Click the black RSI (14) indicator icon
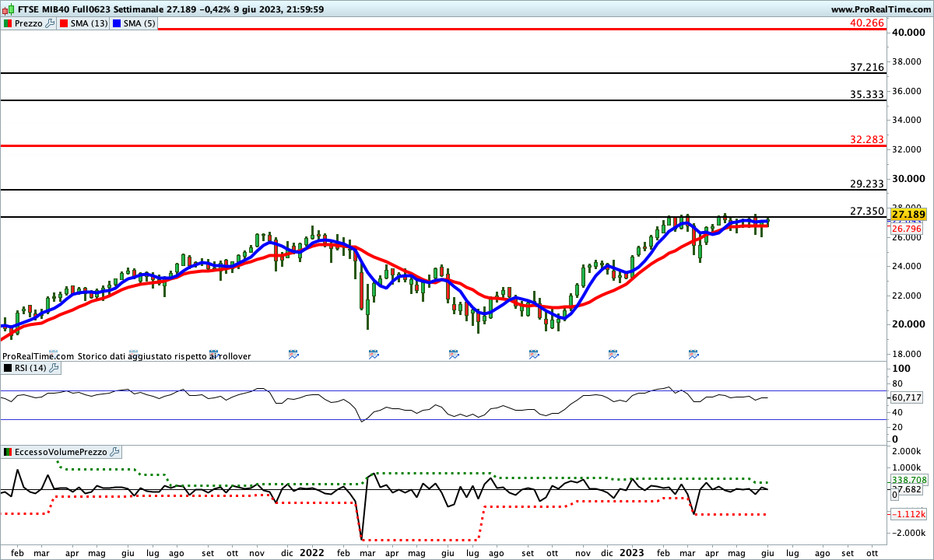The height and width of the screenshot is (560, 934). point(7,368)
